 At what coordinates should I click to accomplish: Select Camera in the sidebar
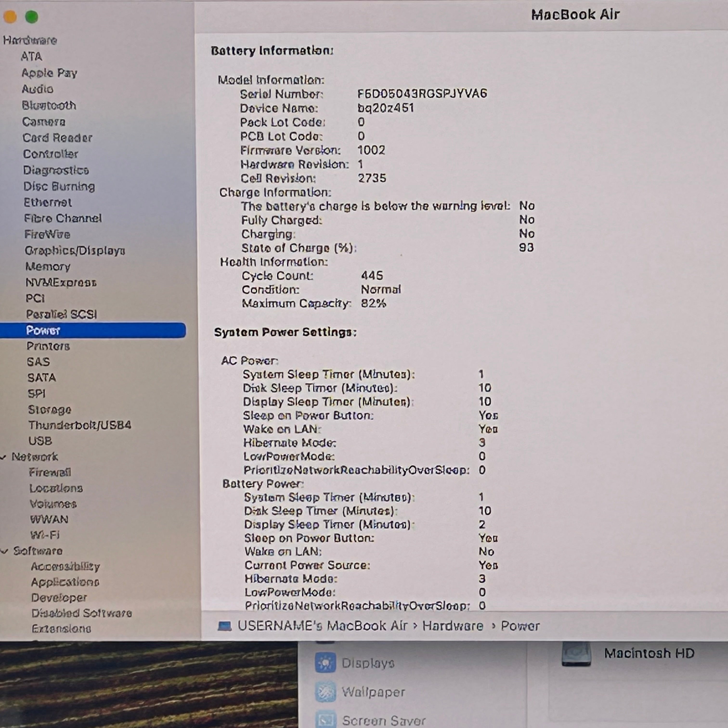coord(44,122)
